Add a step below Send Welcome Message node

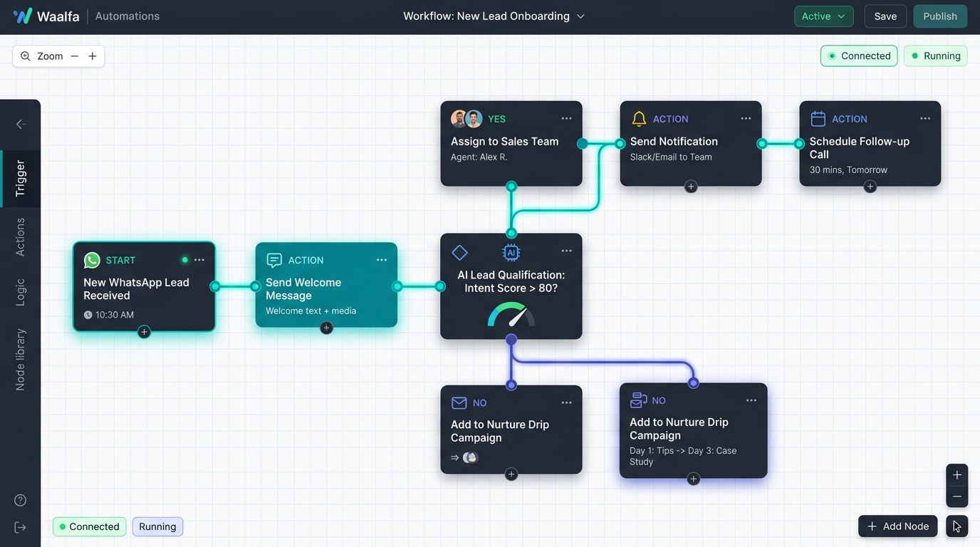point(326,328)
